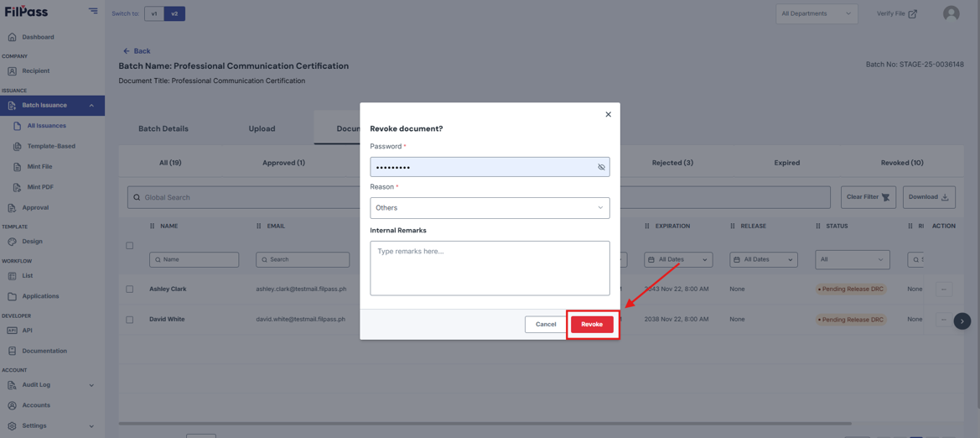
Task: Open Status filter dropdown
Action: coord(853,259)
